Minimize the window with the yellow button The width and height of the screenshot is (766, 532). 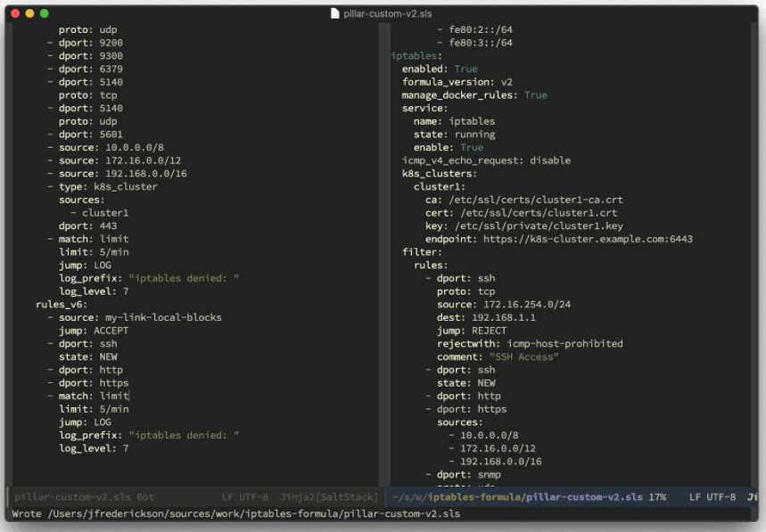(29, 14)
